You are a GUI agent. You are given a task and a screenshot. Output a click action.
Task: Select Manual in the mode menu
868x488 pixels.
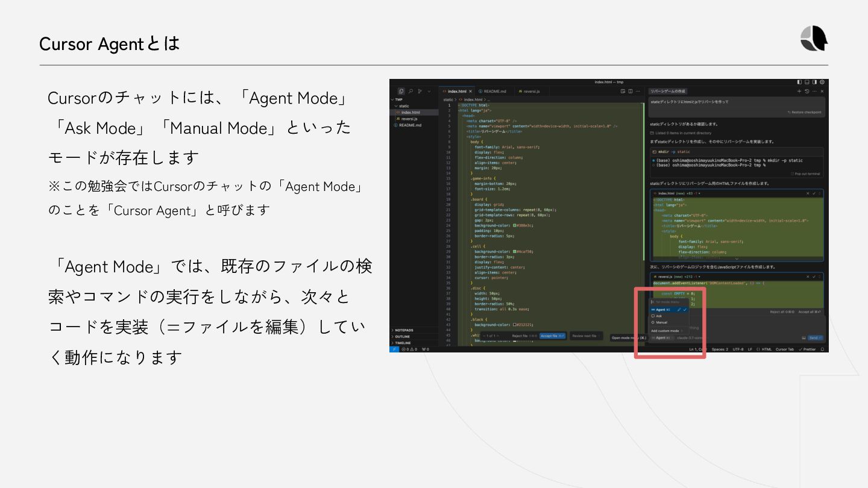669,322
